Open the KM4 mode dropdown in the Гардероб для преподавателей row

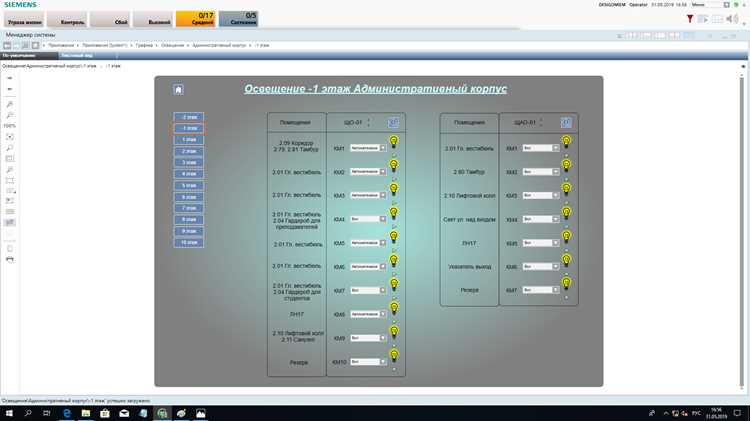(368, 219)
